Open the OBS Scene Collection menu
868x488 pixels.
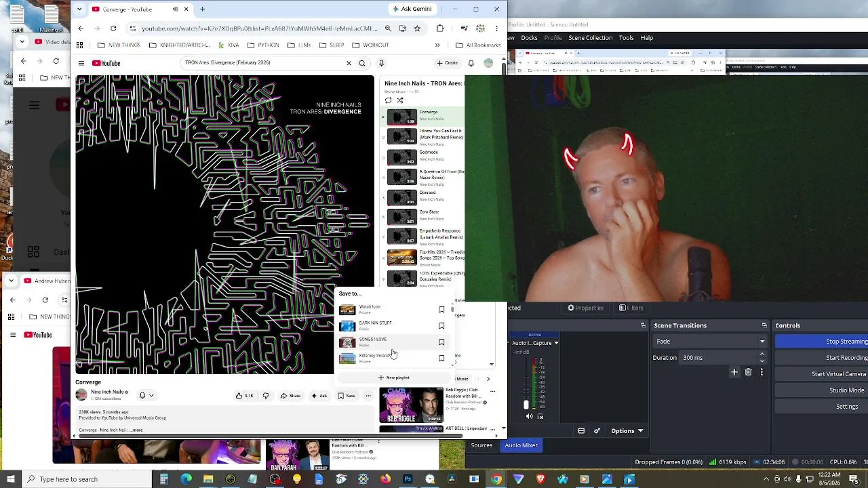[590, 38]
